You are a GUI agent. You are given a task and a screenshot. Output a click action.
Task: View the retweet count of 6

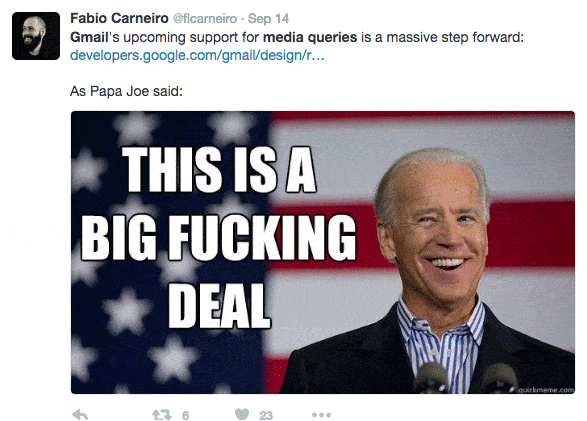coord(185,415)
